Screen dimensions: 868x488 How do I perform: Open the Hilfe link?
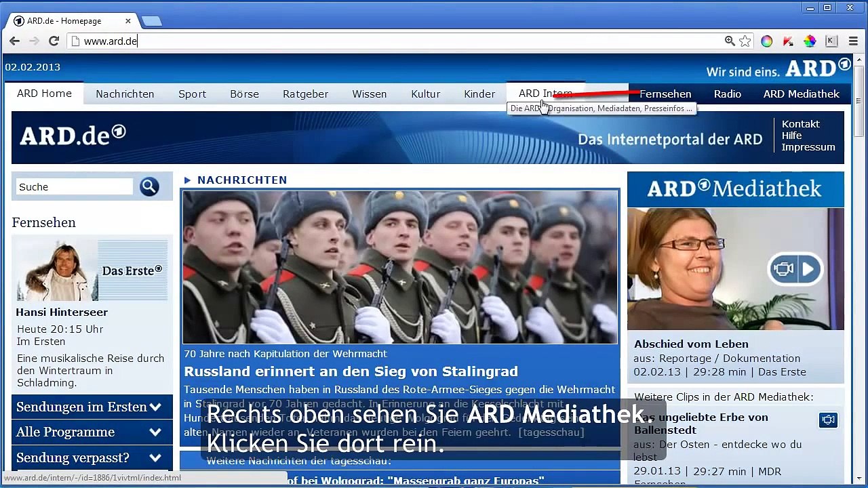click(791, 136)
